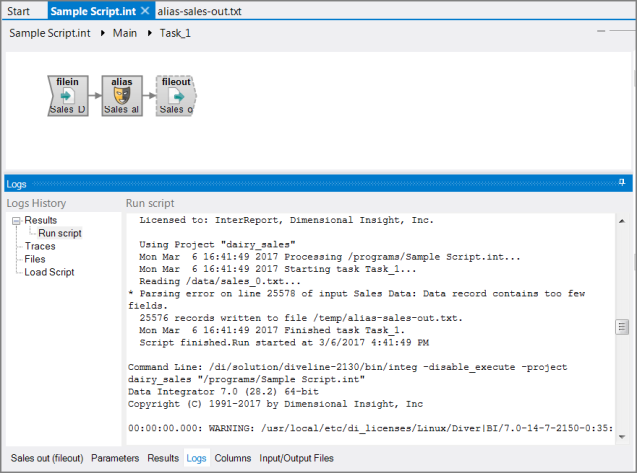Open Traces in the Logs History tree
Image resolution: width=637 pixels, height=473 pixels.
40,246
